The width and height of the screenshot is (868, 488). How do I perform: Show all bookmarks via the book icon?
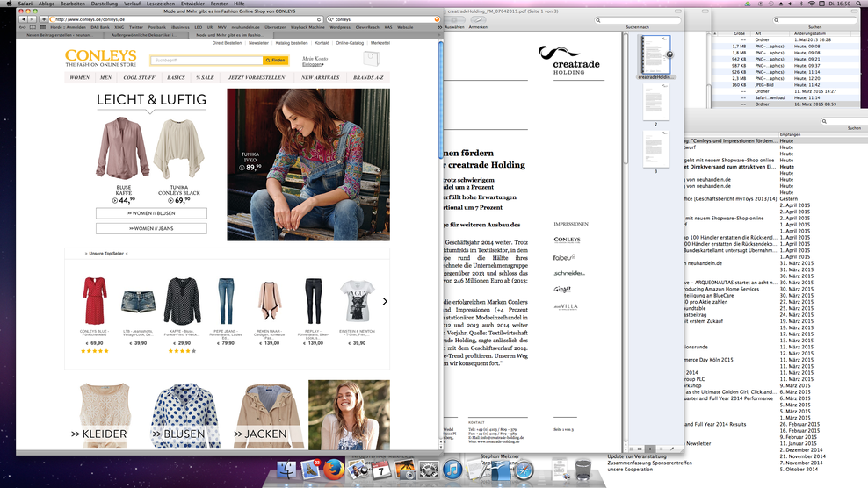[x=33, y=27]
